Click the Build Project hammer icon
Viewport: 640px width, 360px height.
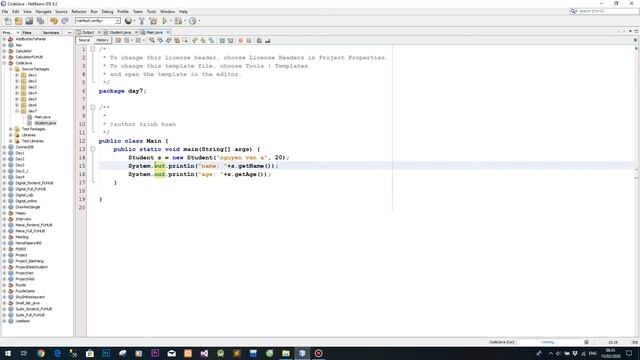[142, 21]
